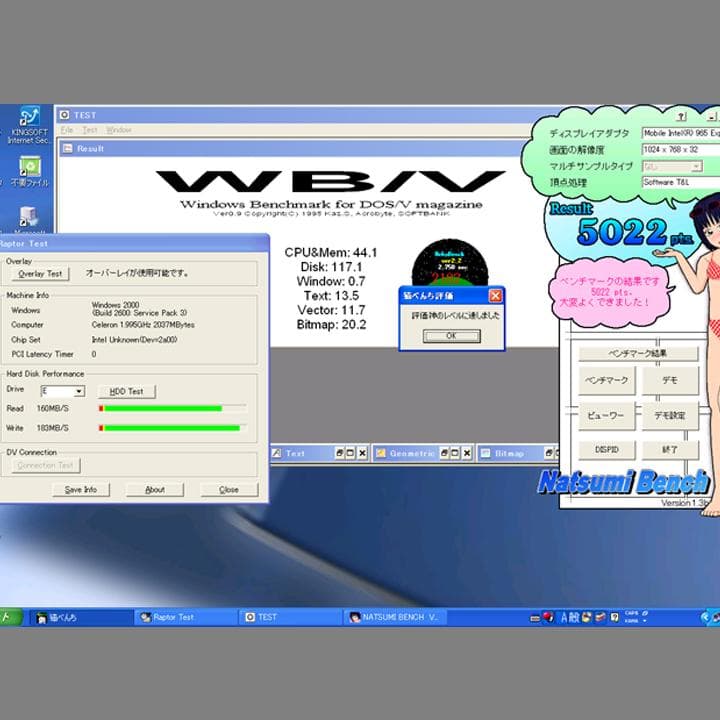
Task: Click the '5022 pts.' result score
Action: point(635,231)
